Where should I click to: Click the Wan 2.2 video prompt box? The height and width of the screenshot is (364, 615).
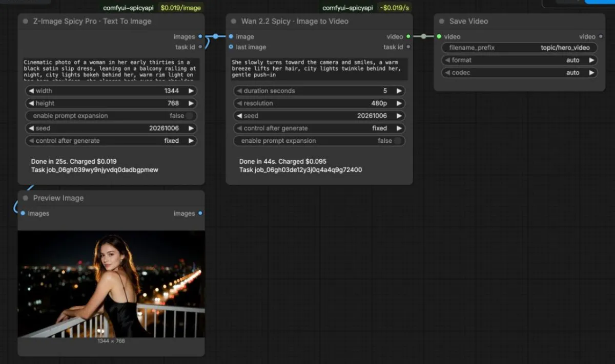point(319,69)
